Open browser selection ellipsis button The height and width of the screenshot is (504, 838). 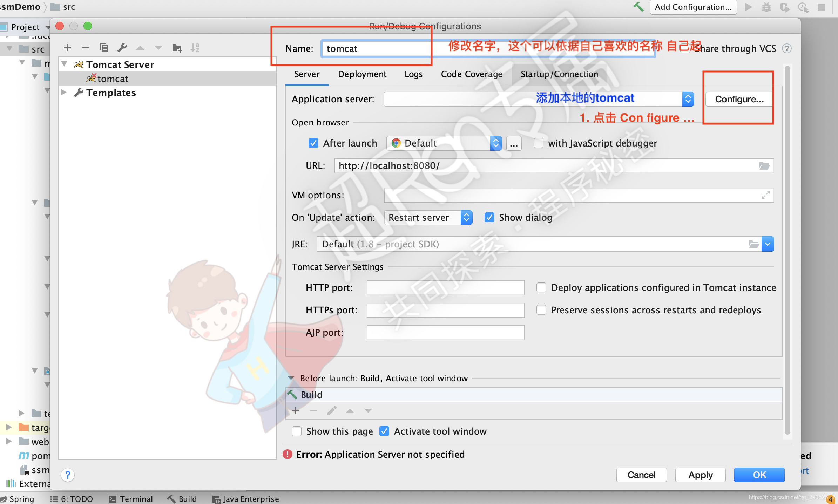click(514, 143)
